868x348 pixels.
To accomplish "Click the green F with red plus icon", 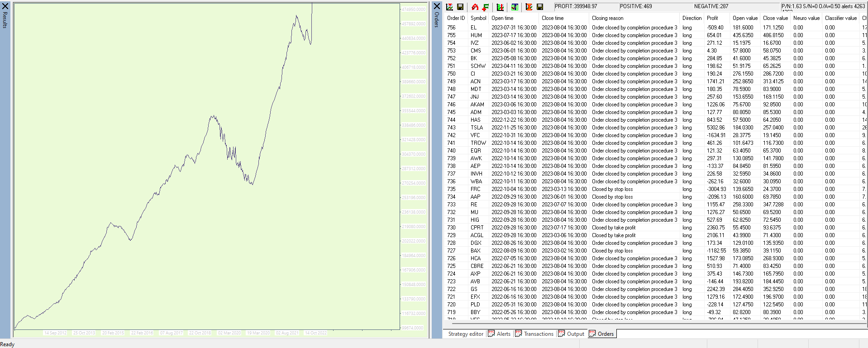I will pyautogui.click(x=486, y=7).
